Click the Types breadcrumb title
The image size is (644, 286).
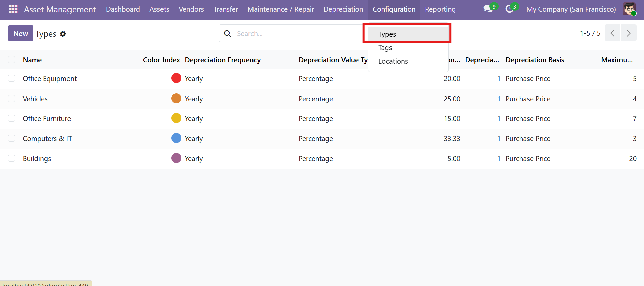[x=46, y=34]
